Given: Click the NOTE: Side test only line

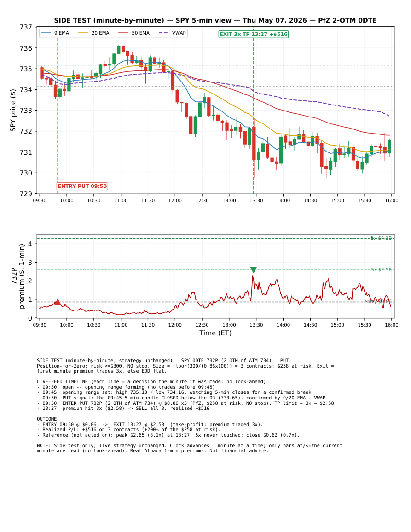Looking at the screenshot, I should [x=190, y=446].
